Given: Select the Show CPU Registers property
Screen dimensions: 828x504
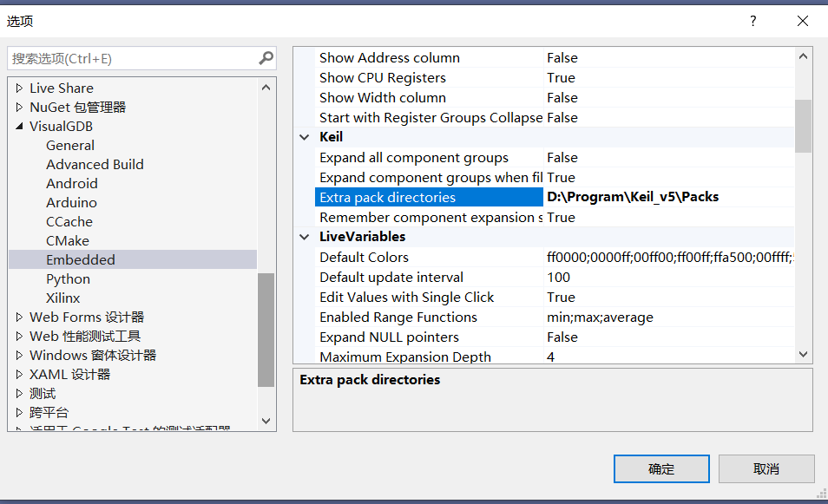Looking at the screenshot, I should (382, 78).
